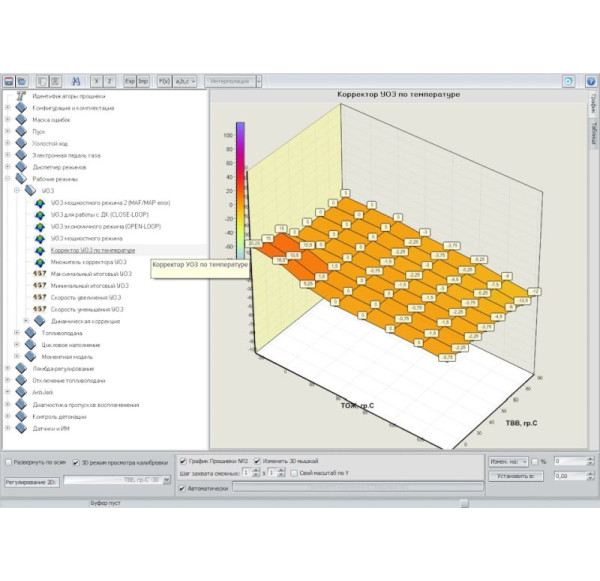The image size is (600, 581).
Task: Click the F(x) function toolbar icon
Action: coord(165,81)
